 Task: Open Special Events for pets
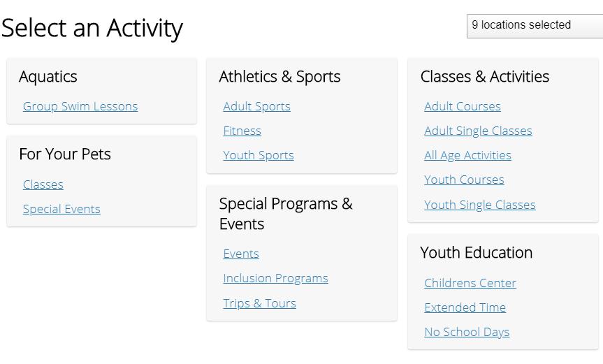coord(61,209)
